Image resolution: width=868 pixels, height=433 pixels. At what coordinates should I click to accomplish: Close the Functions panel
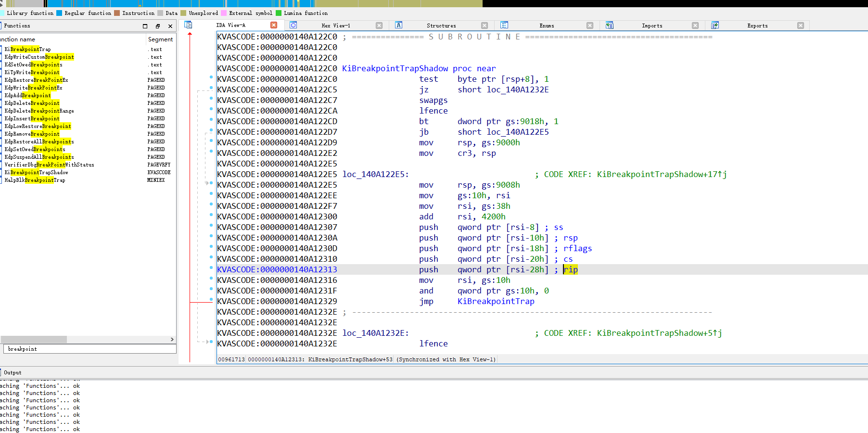click(170, 26)
